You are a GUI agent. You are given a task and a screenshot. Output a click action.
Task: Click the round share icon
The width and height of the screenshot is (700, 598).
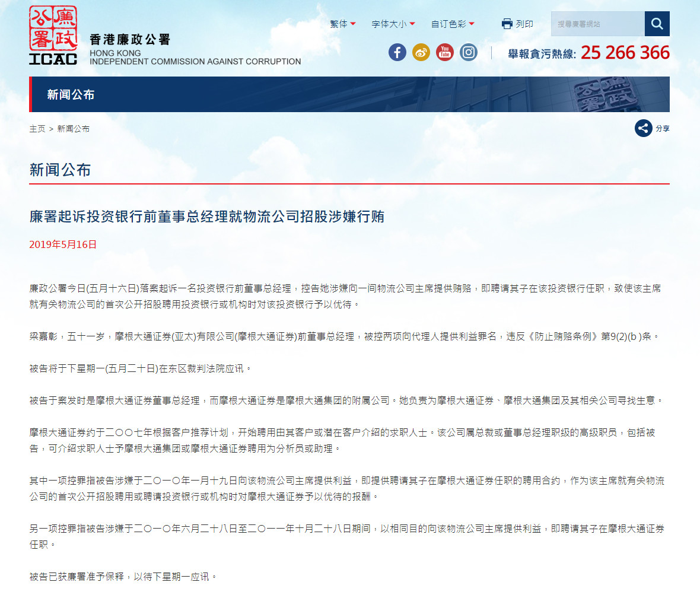pos(643,128)
